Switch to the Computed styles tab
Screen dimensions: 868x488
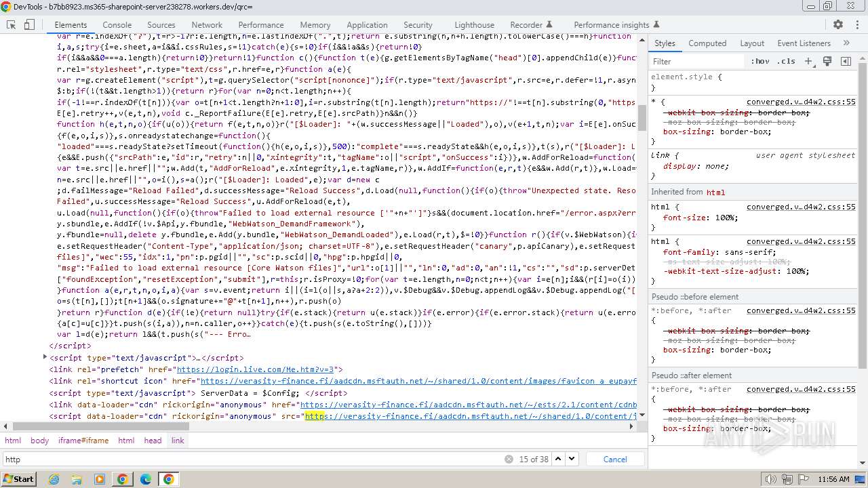707,43
